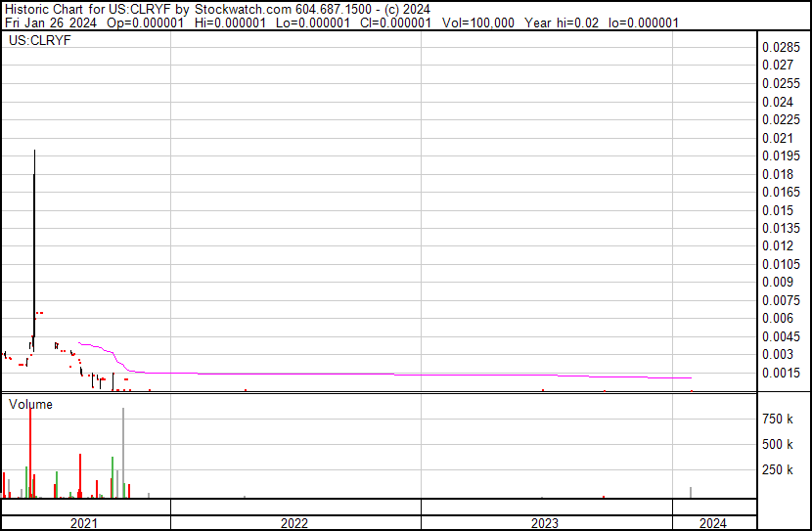Image resolution: width=812 pixels, height=531 pixels.
Task: Click the US:CLRYF ticker label in chart
Action: click(40, 41)
